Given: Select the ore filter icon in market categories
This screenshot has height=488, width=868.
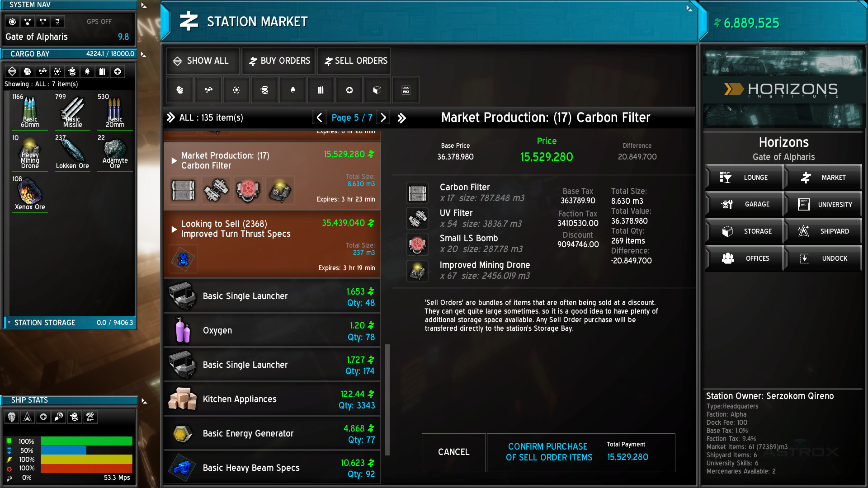Looking at the screenshot, I should [x=179, y=90].
